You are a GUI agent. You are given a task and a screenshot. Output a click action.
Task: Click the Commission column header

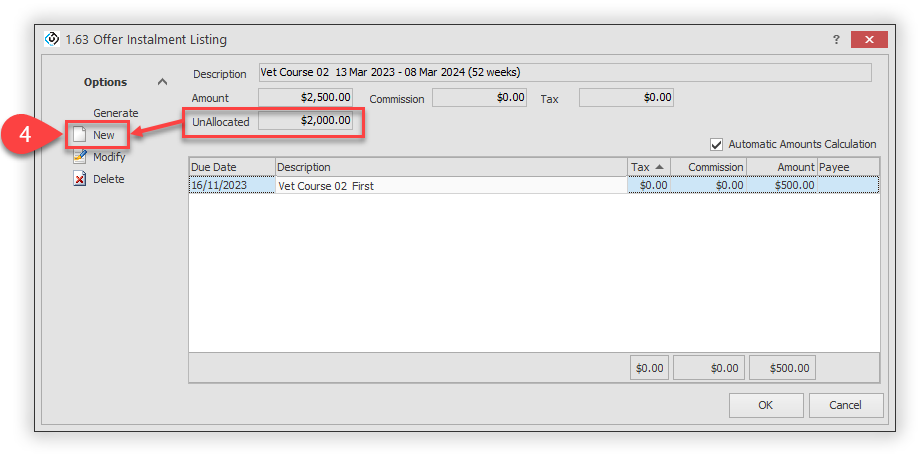709,167
